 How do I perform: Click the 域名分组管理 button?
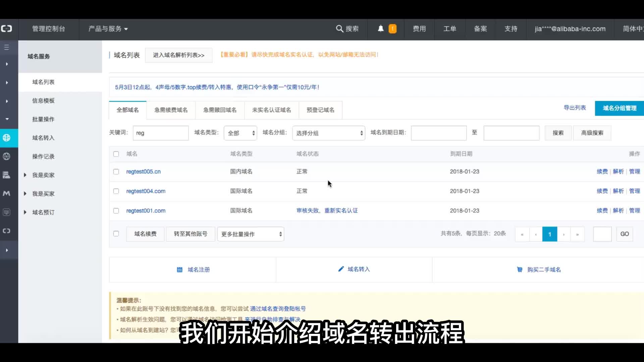[620, 108]
